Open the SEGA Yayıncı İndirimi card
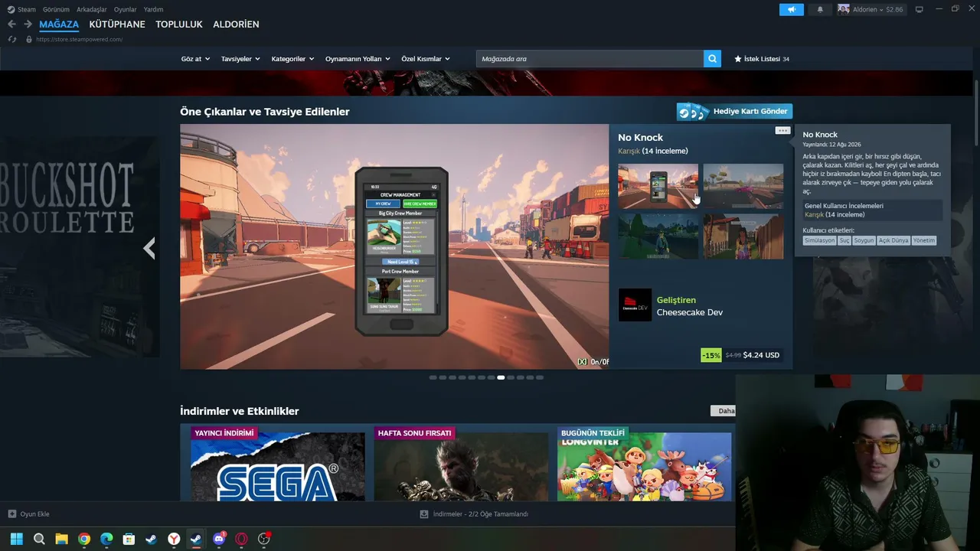 278,464
